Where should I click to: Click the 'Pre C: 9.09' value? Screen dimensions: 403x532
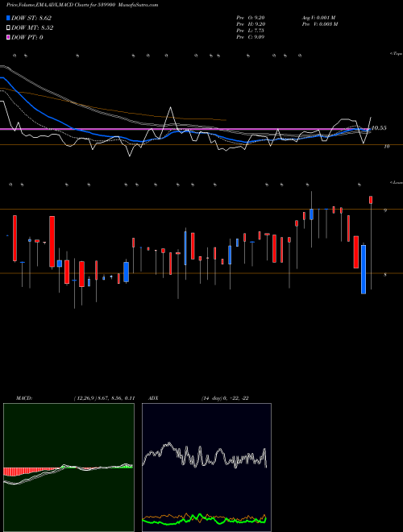(251, 36)
